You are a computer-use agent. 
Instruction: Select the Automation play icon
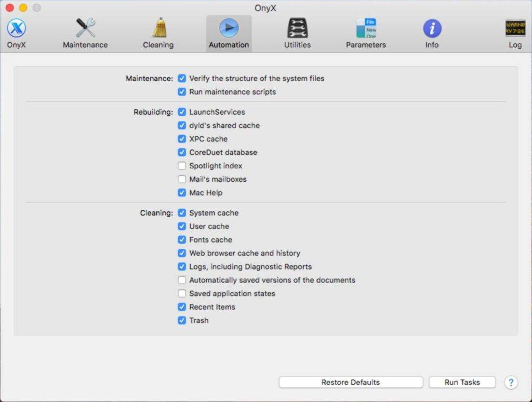click(x=229, y=28)
